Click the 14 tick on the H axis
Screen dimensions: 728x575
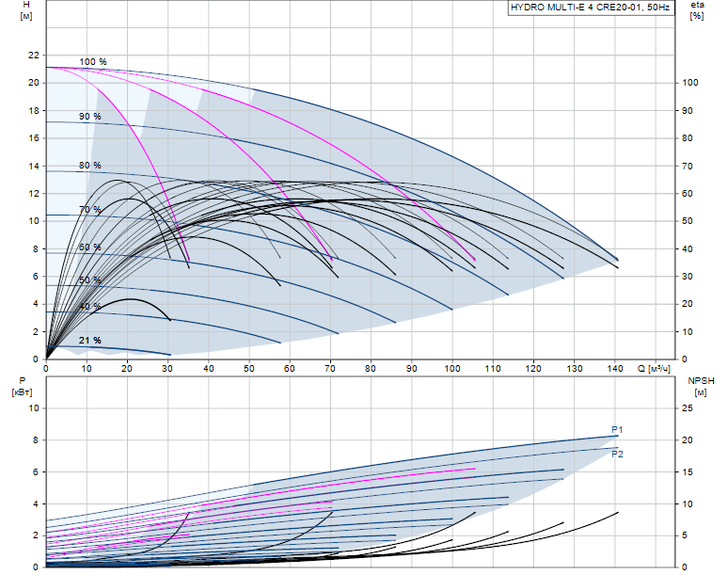(34, 166)
